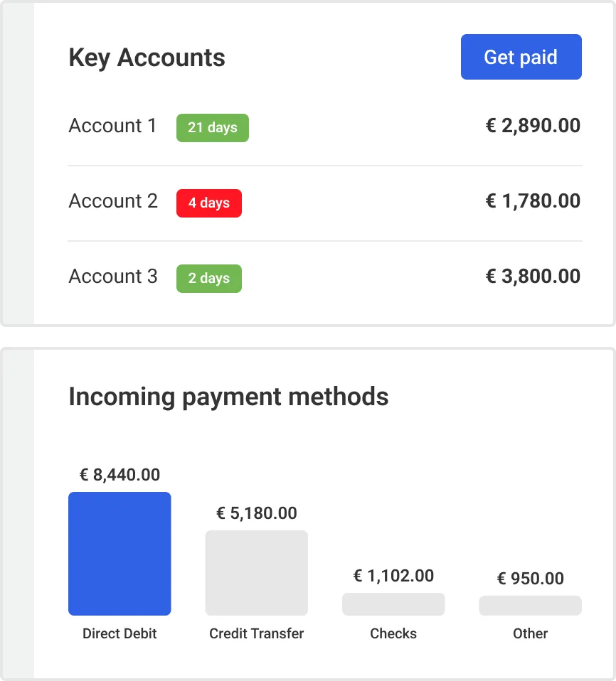Click the grey Credit Transfer bar

(x=257, y=572)
